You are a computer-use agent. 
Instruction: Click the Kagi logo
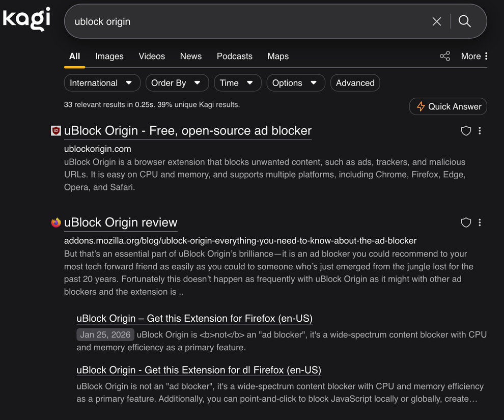[26, 19]
